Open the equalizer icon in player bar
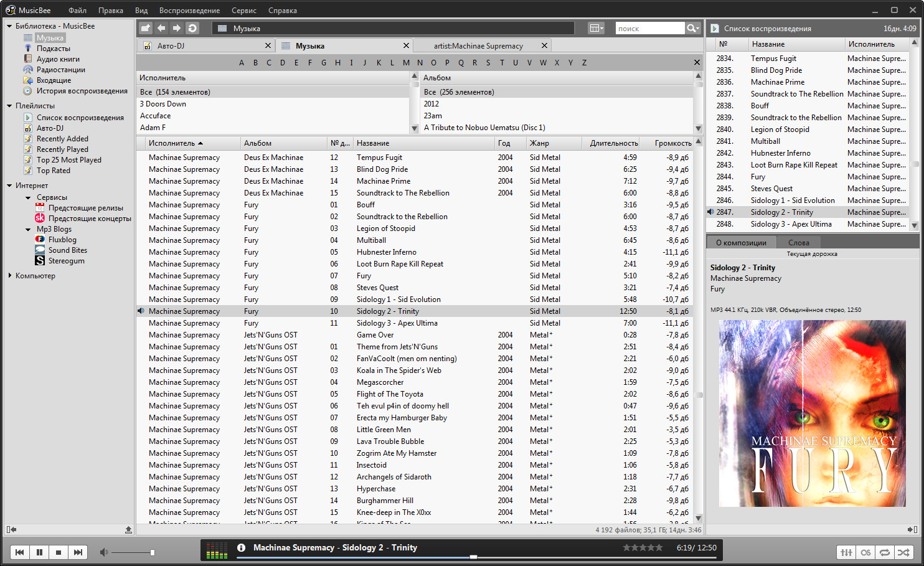Image resolution: width=924 pixels, height=566 pixels. pos(846,552)
